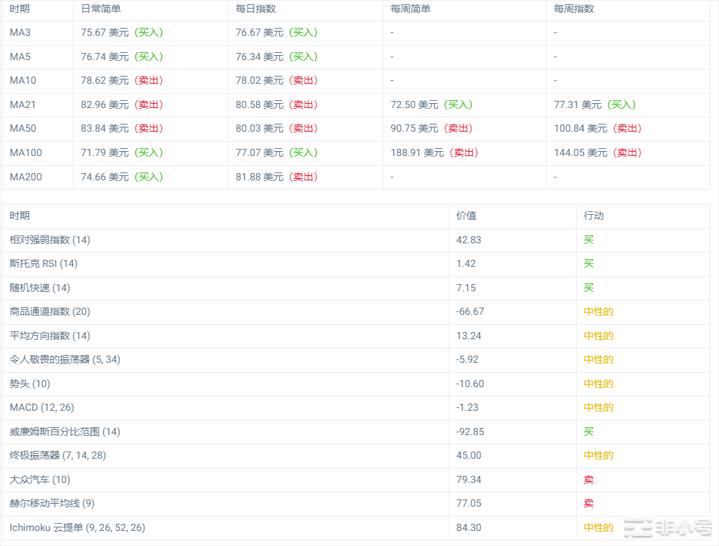Click MA5 daily simple value 76.74 美元

click(105, 57)
